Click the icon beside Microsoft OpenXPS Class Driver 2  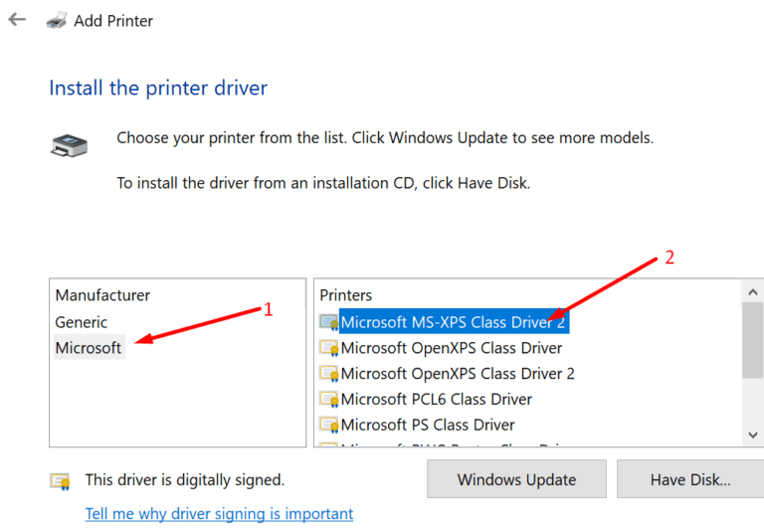[x=328, y=374]
